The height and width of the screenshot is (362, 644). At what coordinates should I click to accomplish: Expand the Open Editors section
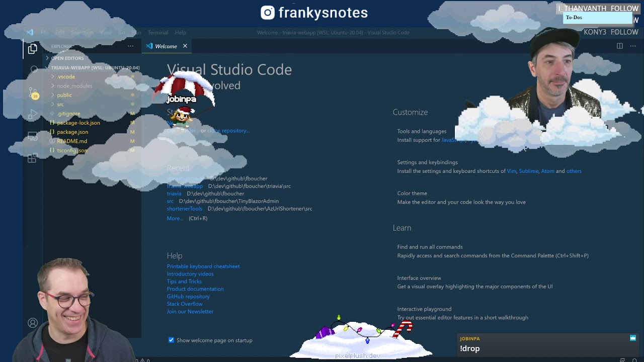click(67, 58)
